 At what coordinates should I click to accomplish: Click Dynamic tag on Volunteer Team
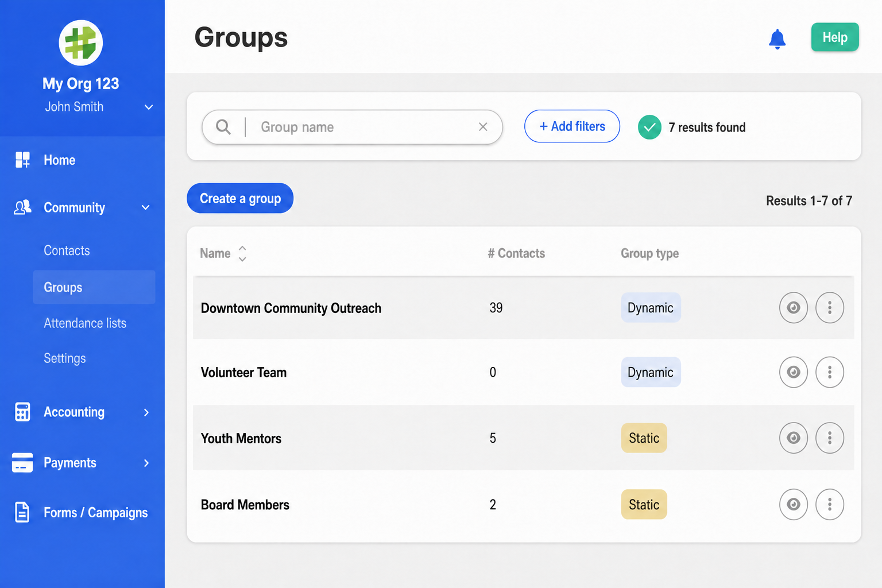[x=651, y=372]
